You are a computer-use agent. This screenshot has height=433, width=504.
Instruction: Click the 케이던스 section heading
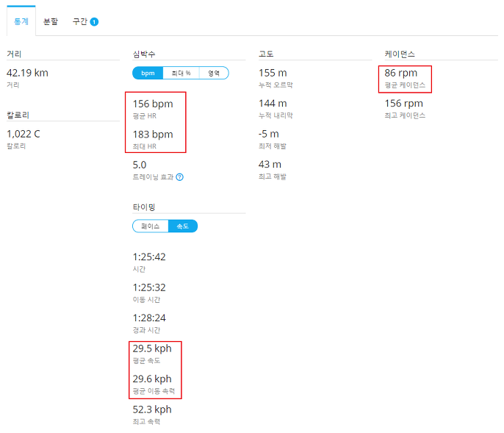point(400,54)
